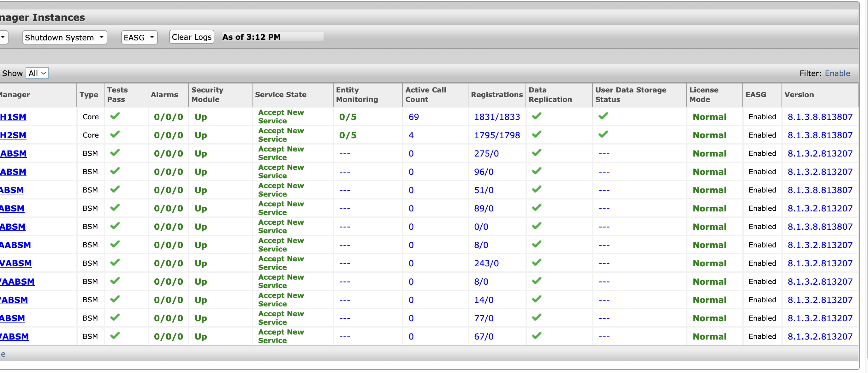Click Normal license mode in H2SM row
This screenshot has height=373, width=868.
click(709, 135)
